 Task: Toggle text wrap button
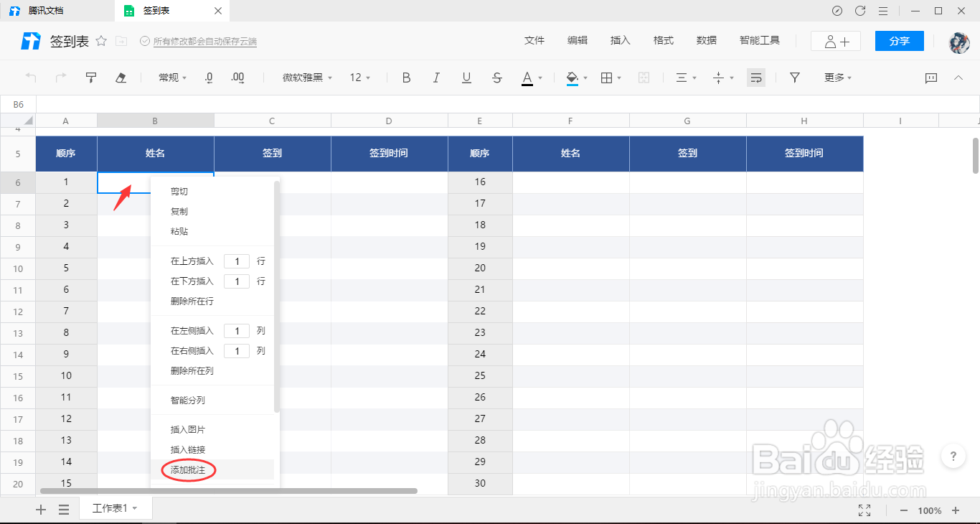point(755,78)
